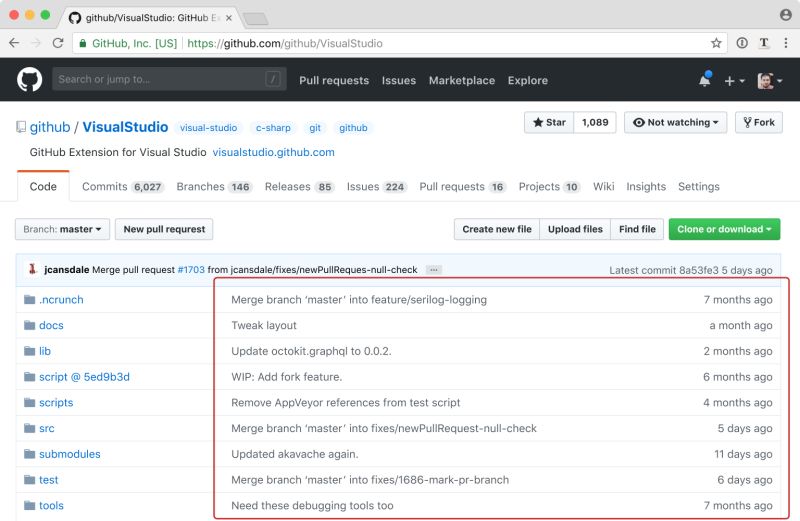The width and height of the screenshot is (800, 521).
Task: Click Upload files
Action: pos(575,229)
